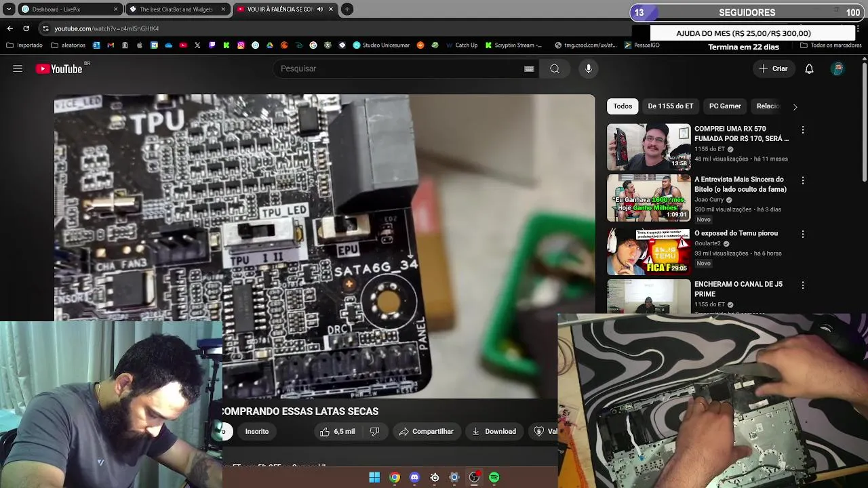The width and height of the screenshot is (868, 488).
Task: Open the Instagram bookmark icon
Action: [x=241, y=45]
